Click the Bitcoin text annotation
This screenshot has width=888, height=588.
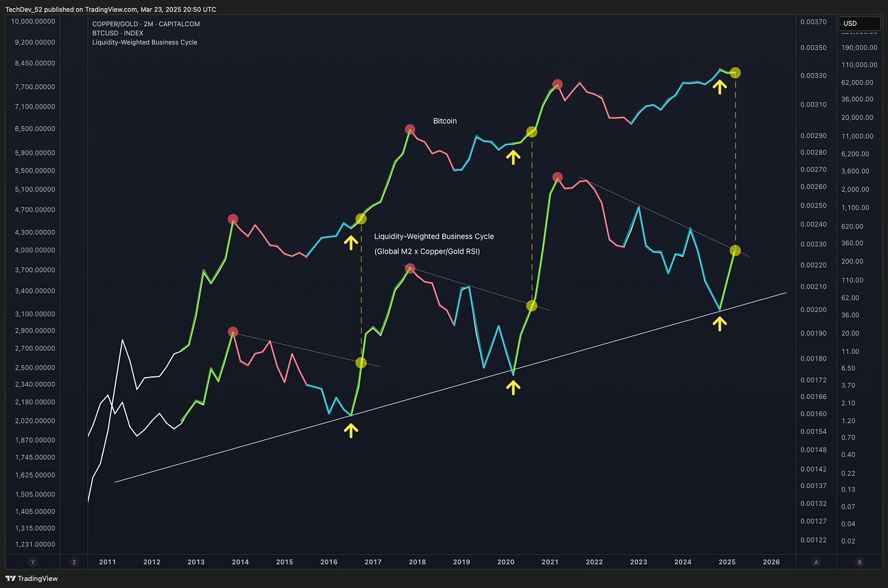[x=445, y=121]
